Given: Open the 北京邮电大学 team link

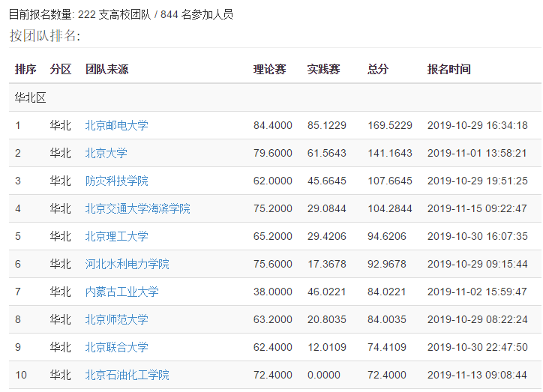Looking at the screenshot, I should click(x=117, y=125).
